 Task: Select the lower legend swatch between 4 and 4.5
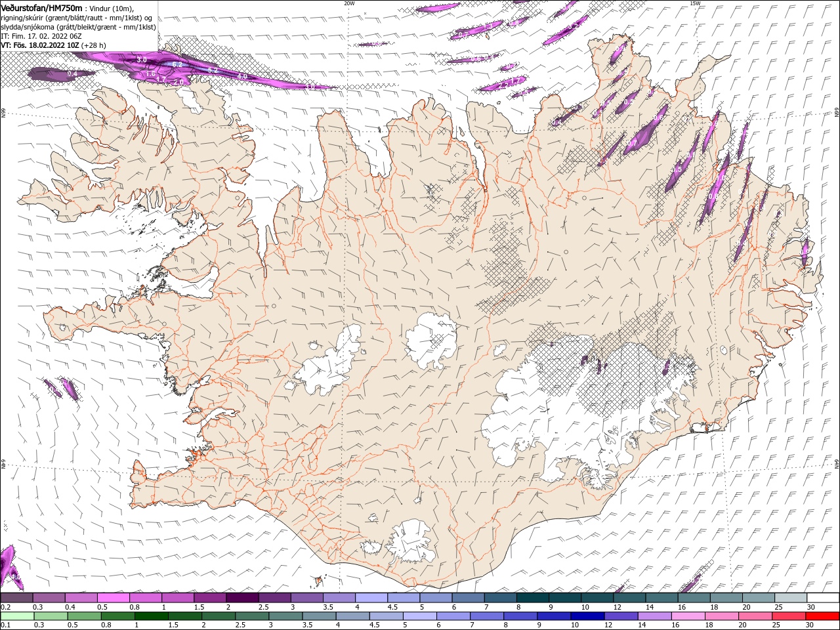(x=352, y=616)
